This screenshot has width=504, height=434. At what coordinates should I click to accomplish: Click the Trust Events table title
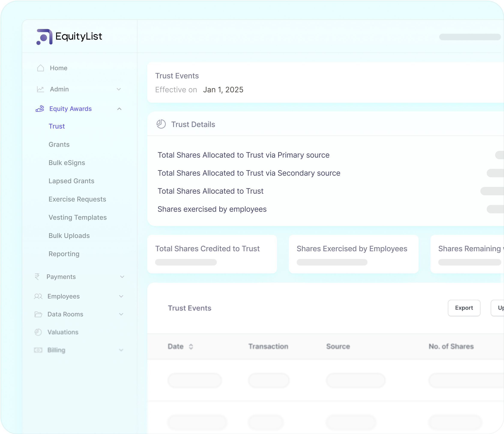190,308
